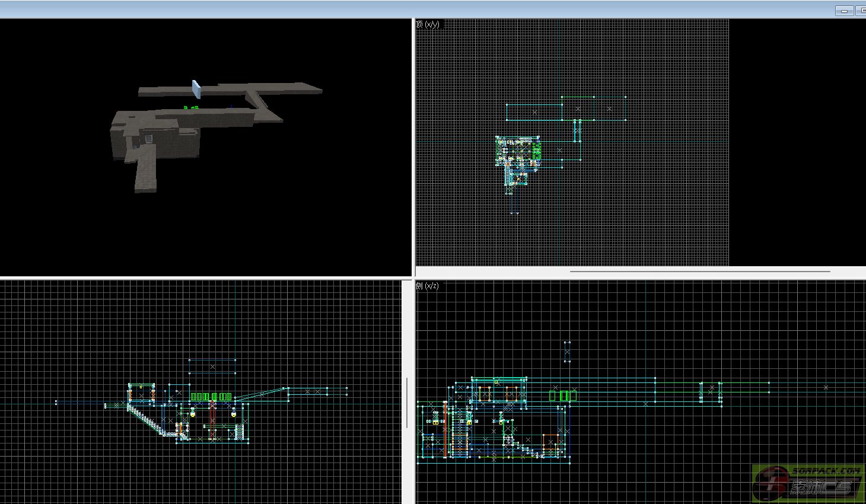The width and height of the screenshot is (866, 504).
Task: Click the vertical scrollbar beside front view
Action: click(407, 403)
